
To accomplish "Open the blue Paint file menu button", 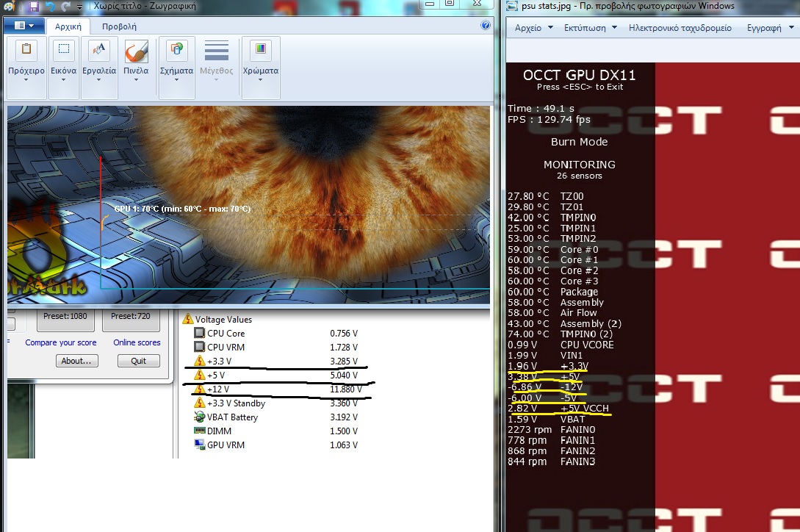I will (x=24, y=26).
